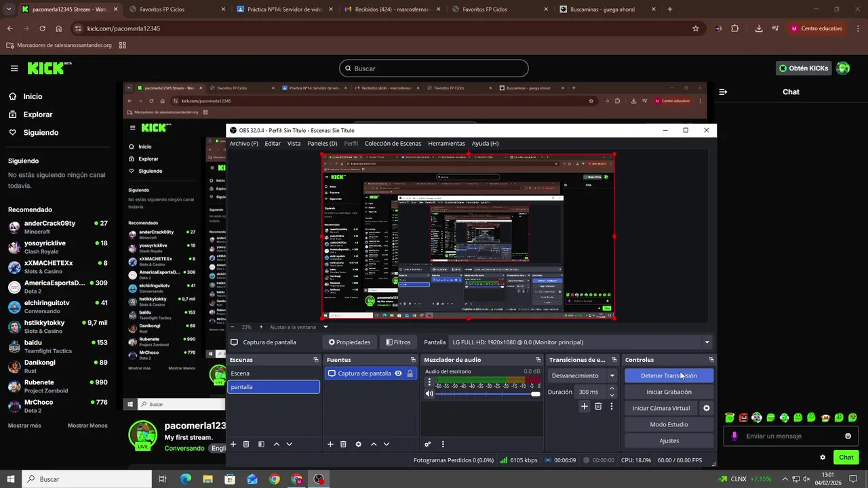The height and width of the screenshot is (488, 868).
Task: Increase transition duration with up stepper
Action: coord(612,389)
